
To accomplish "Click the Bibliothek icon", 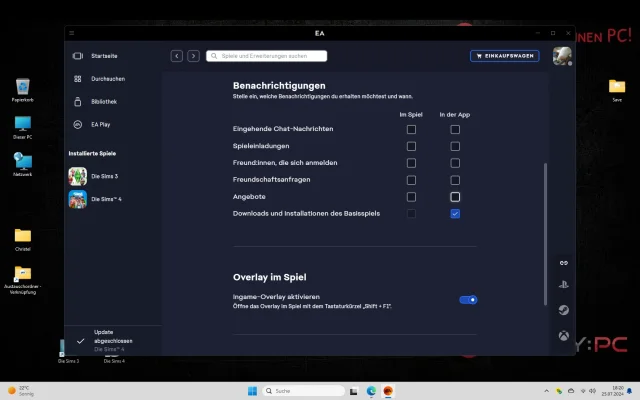I will (x=78, y=102).
